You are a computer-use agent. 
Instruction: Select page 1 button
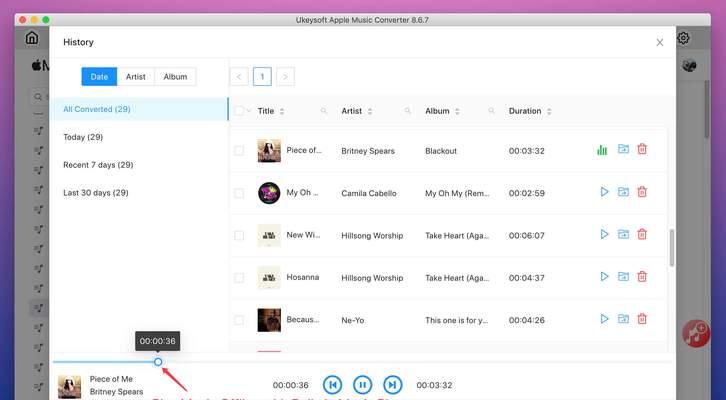click(262, 77)
